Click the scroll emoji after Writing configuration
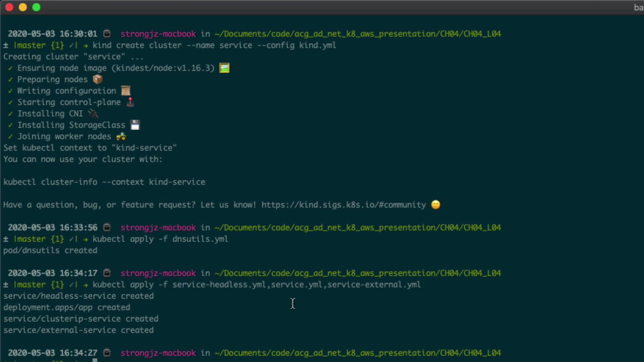The image size is (644, 362). [x=126, y=91]
